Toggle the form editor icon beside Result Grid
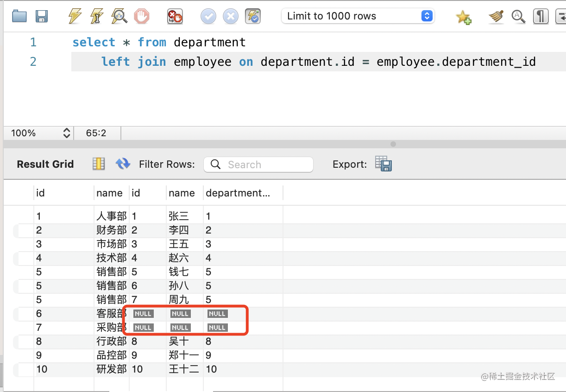The height and width of the screenshot is (392, 566). coord(99,164)
